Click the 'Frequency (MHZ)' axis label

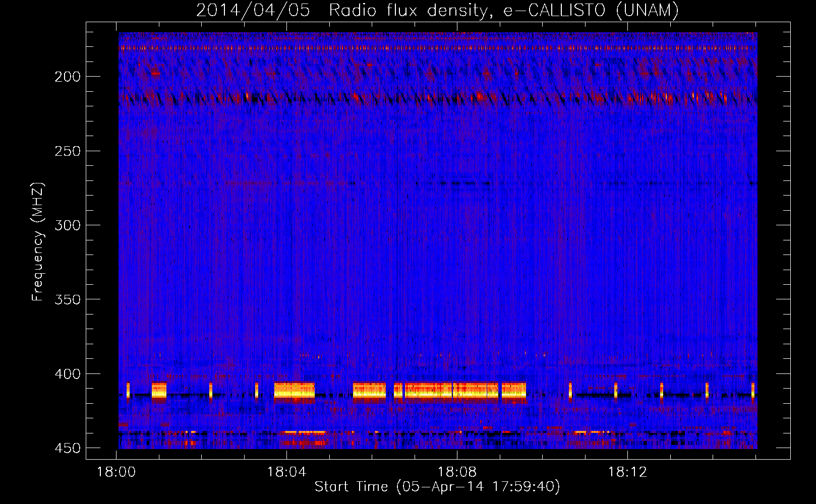pos(38,241)
